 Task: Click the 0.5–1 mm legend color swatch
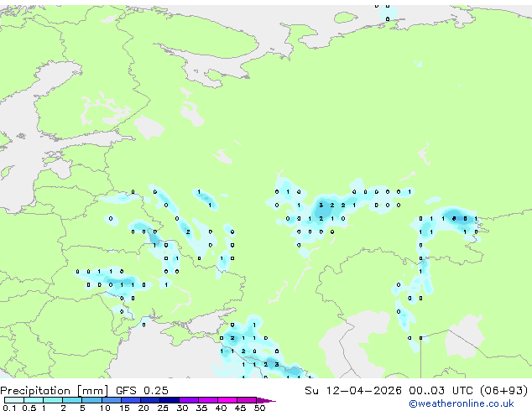pyautogui.click(x=34, y=400)
